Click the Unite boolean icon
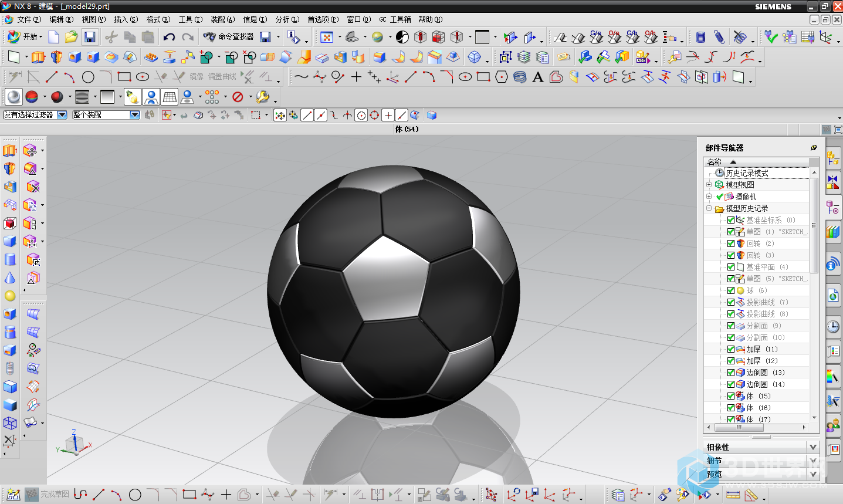 tap(206, 57)
